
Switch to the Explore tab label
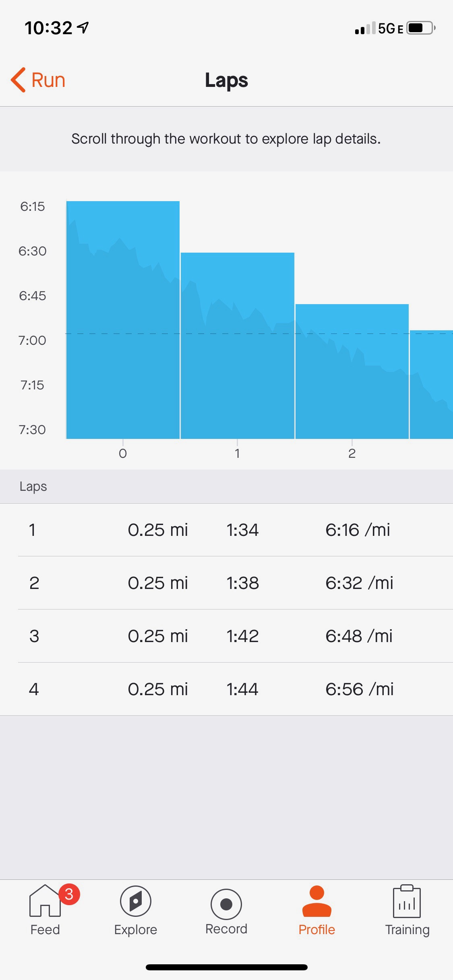coord(136,930)
